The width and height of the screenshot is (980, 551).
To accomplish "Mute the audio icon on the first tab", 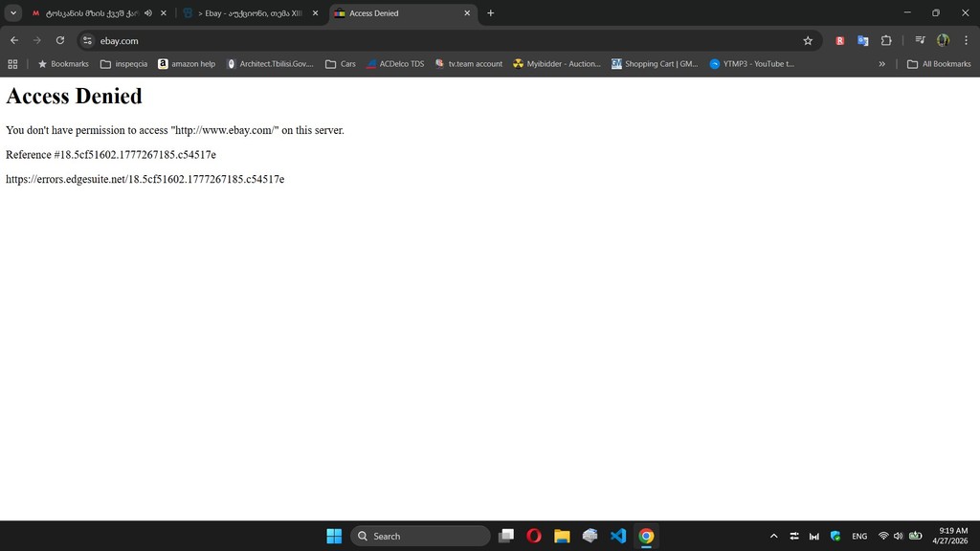I will pos(148,13).
